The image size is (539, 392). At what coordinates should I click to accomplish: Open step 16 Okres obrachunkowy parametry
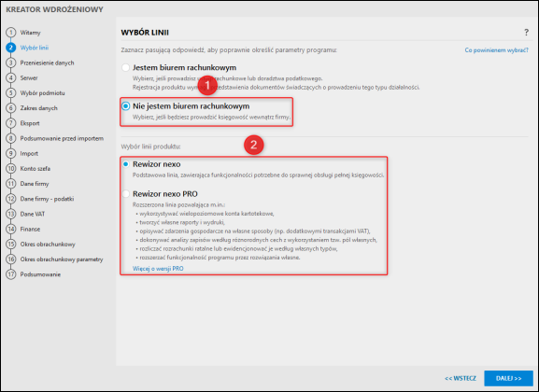tap(55, 259)
